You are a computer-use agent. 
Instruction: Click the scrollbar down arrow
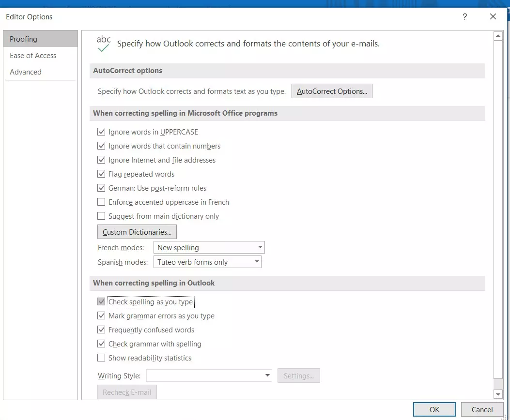[x=498, y=394]
